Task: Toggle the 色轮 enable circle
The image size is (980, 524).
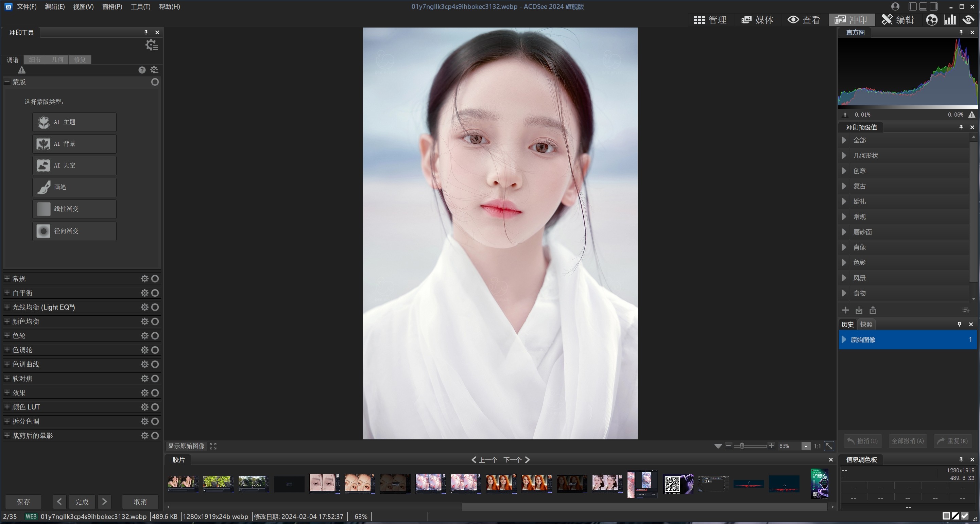Action: tap(155, 336)
